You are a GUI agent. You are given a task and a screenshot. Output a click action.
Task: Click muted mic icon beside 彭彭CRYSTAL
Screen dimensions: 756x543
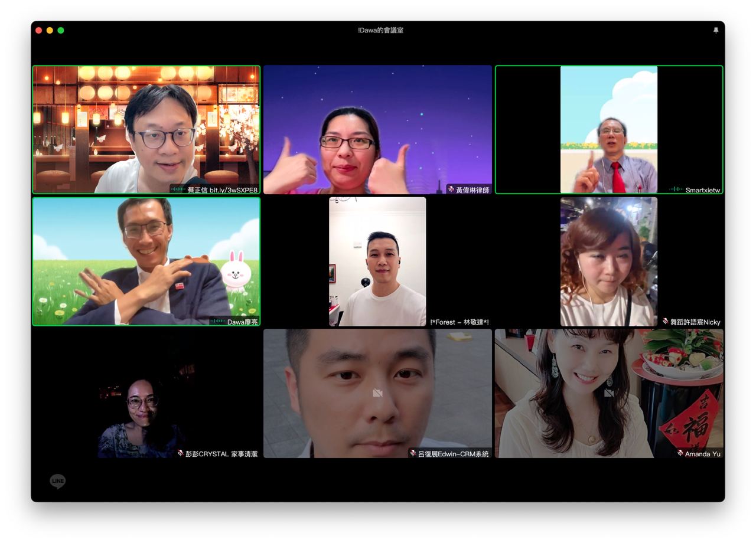point(181,453)
